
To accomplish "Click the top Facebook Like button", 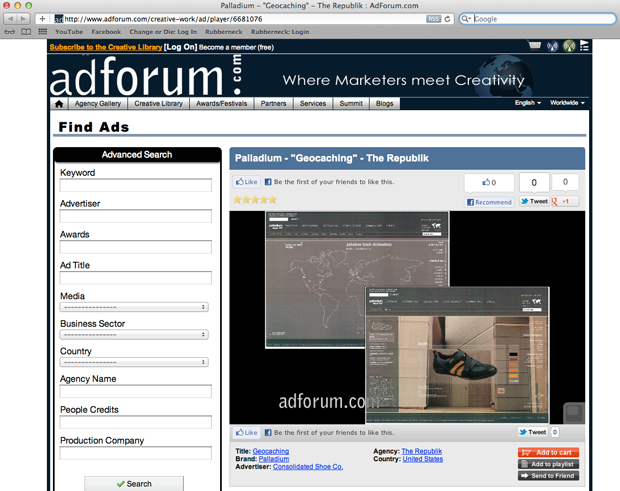I will click(247, 182).
